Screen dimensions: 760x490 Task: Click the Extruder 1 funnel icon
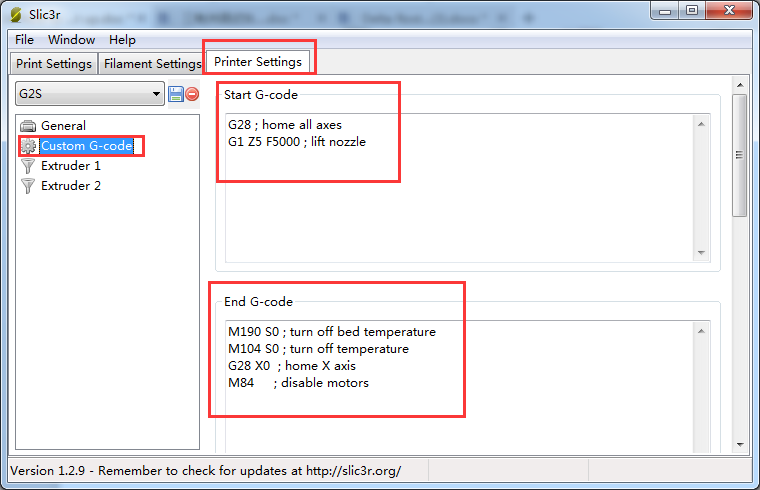(x=28, y=166)
